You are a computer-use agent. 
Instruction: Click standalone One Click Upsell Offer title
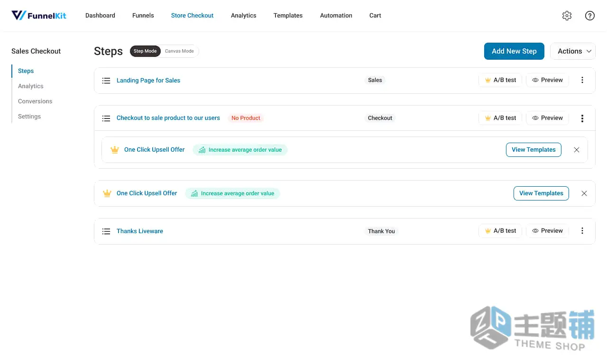point(147,193)
